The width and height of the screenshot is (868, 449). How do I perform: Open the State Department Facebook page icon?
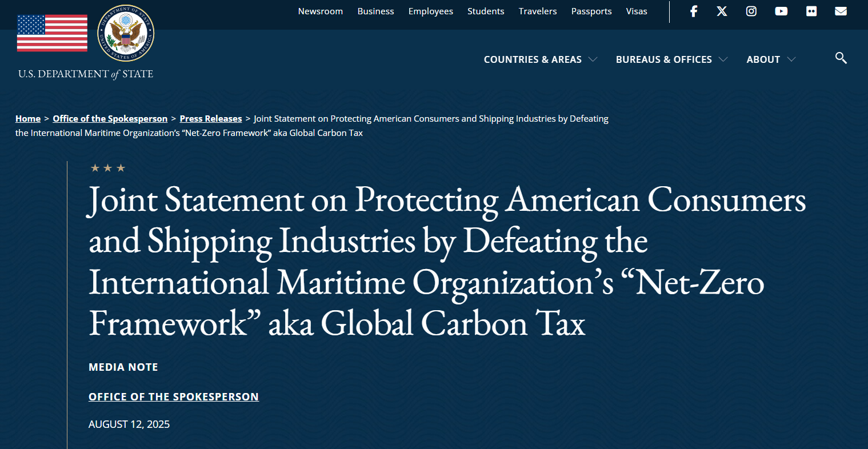pyautogui.click(x=693, y=11)
